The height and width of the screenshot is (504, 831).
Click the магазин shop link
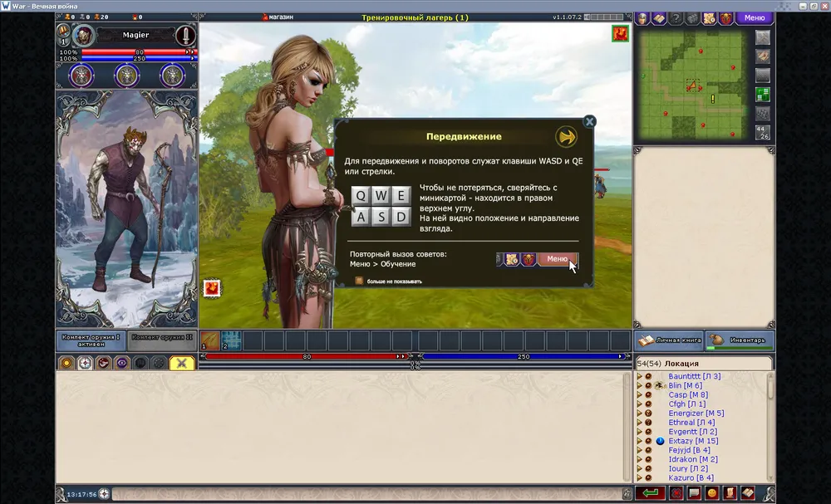click(278, 17)
